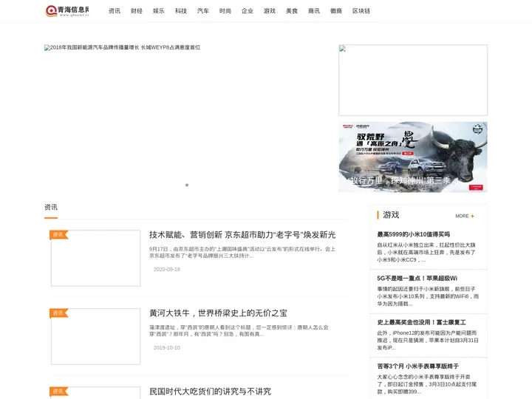Open the 美食 section
Viewport: 532px width, 399px height.
point(291,11)
